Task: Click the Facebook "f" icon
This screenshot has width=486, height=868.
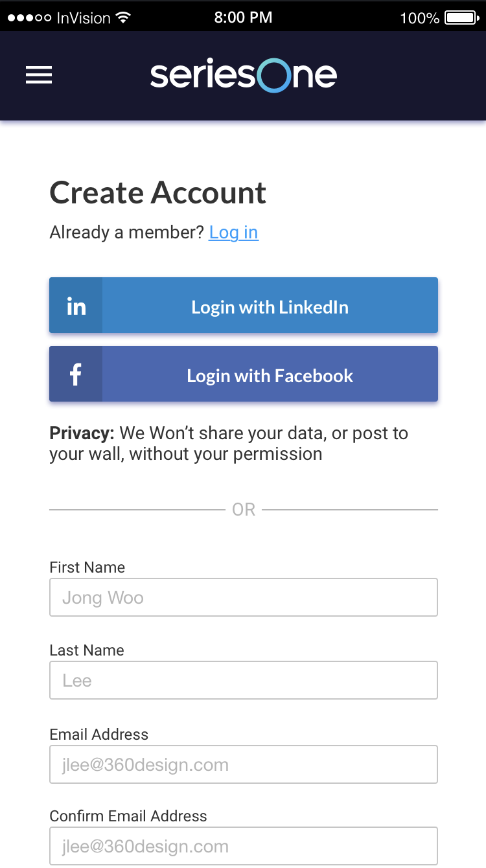Action: [x=76, y=374]
